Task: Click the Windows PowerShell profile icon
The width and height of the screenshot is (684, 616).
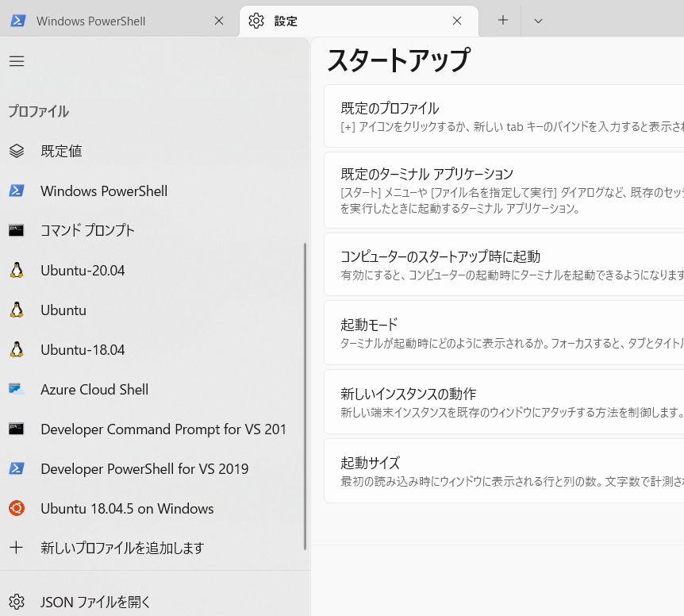Action: tap(17, 191)
